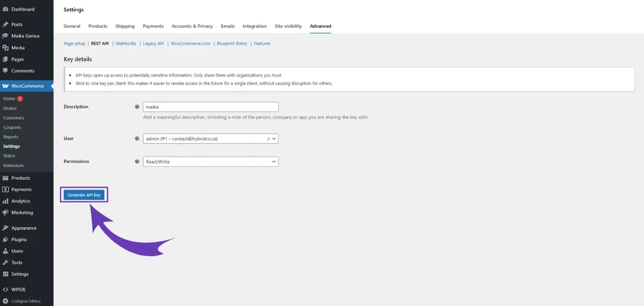The width and height of the screenshot is (644, 306).
Task: Open the Accounts & Privacy tab
Action: pos(192,26)
